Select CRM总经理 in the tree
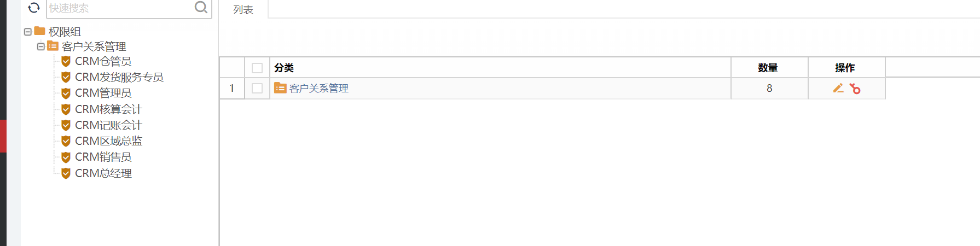This screenshot has height=246, width=980. pyautogui.click(x=103, y=173)
